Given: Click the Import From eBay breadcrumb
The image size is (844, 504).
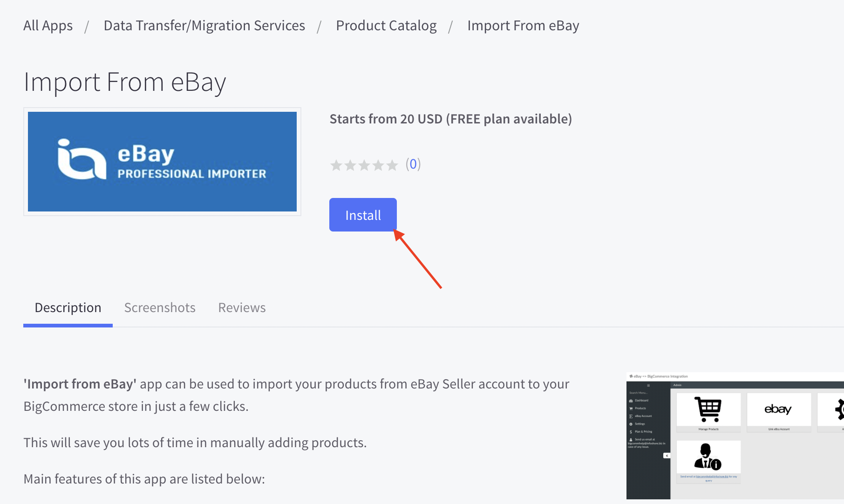Looking at the screenshot, I should (x=523, y=26).
